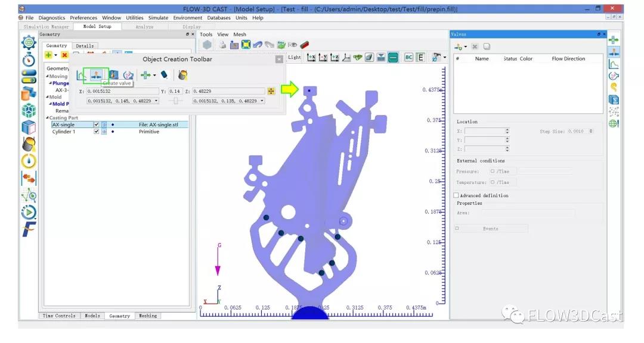
Task: Click the stopwatch icon in left sidebar
Action: pos(29,60)
